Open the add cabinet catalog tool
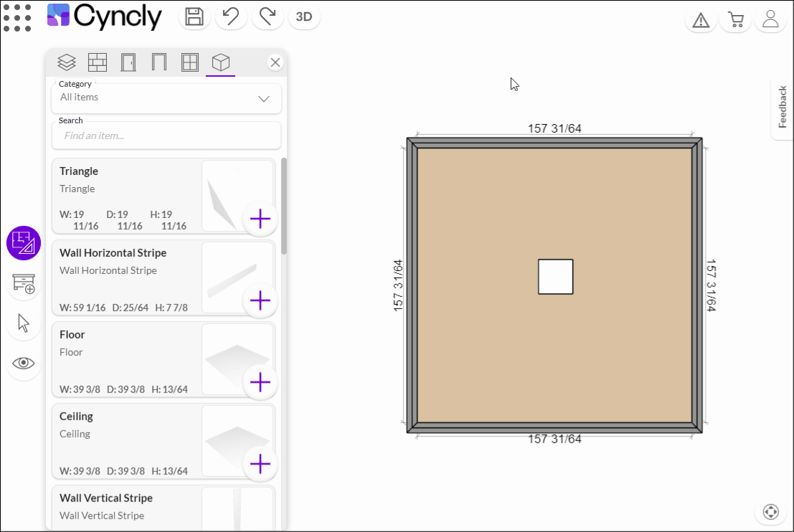 point(23,283)
